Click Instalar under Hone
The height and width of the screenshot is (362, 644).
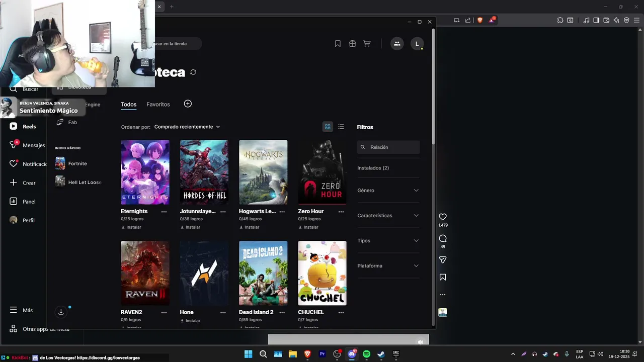tap(190, 321)
